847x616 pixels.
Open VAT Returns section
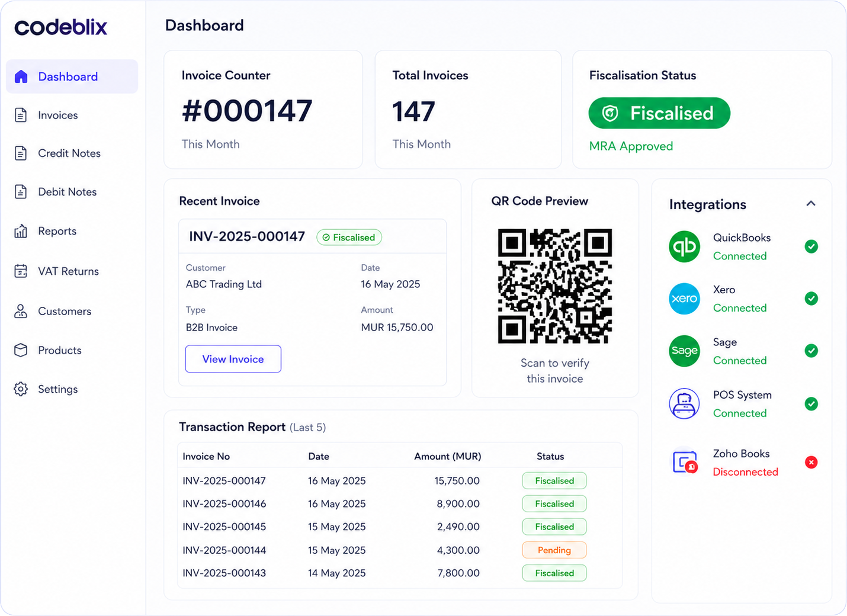68,271
